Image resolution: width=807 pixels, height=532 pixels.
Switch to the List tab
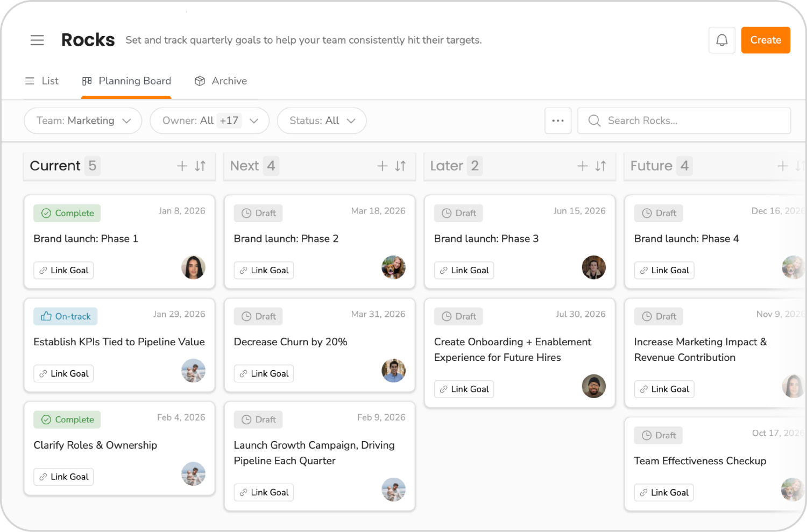[42, 81]
